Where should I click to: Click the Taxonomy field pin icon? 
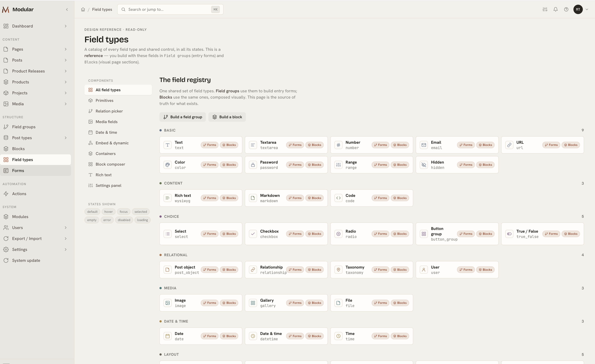[338, 270]
